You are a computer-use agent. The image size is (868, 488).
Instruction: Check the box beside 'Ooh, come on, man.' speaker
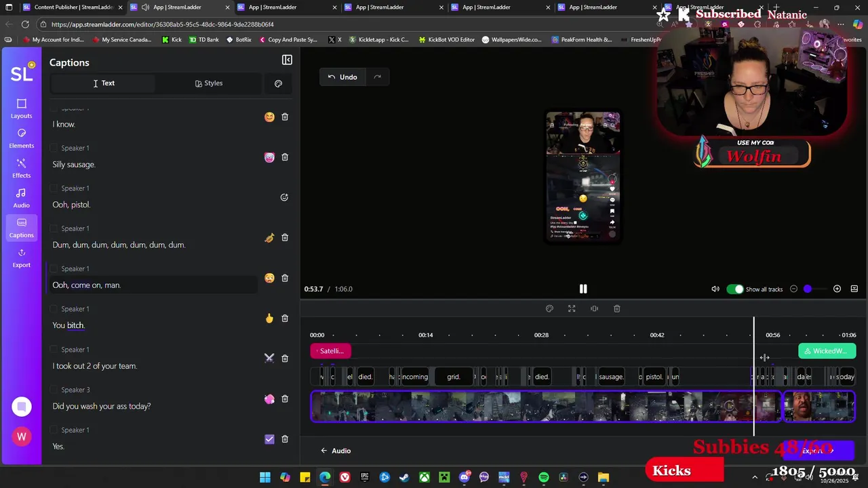[x=54, y=269]
